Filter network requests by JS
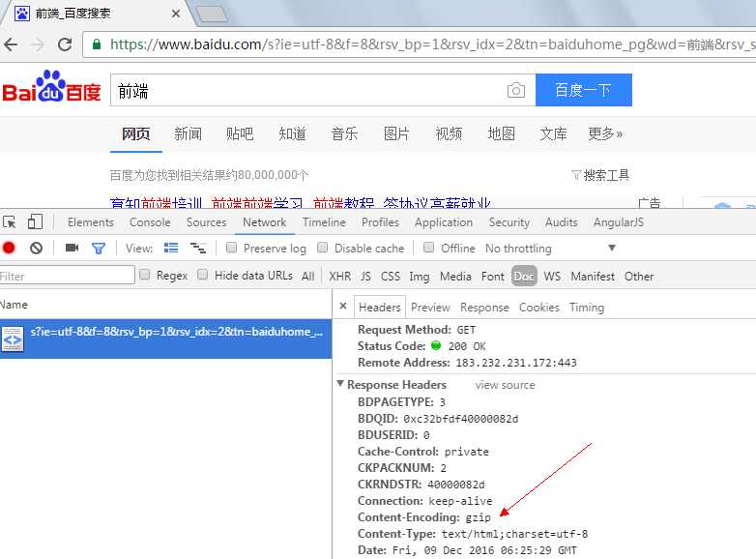The width and height of the screenshot is (756, 559). [x=366, y=277]
